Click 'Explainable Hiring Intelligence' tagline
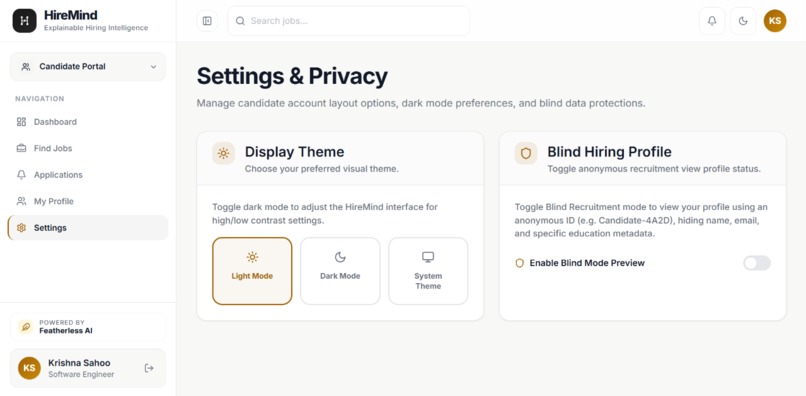Image resolution: width=806 pixels, height=396 pixels. click(x=96, y=28)
